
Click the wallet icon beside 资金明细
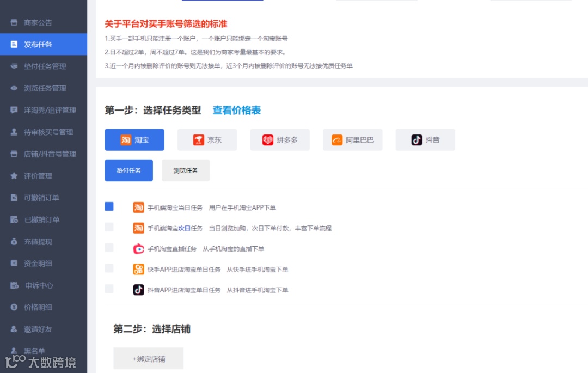[x=14, y=264]
